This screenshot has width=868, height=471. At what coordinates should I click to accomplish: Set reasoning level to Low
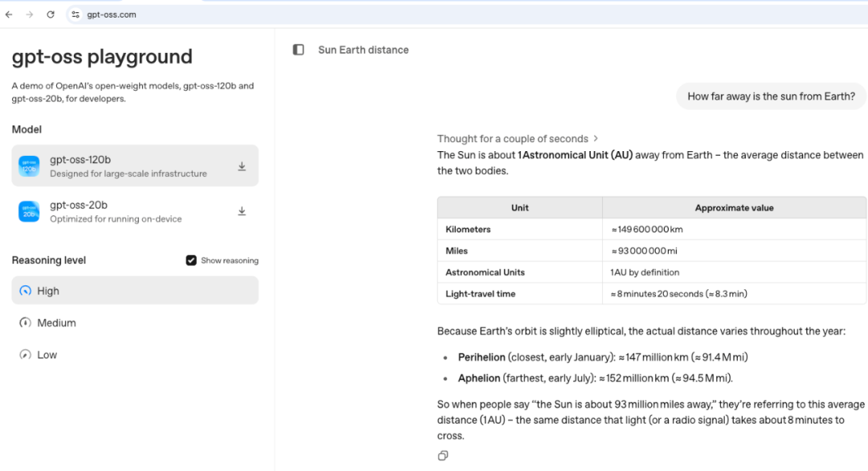click(x=135, y=354)
